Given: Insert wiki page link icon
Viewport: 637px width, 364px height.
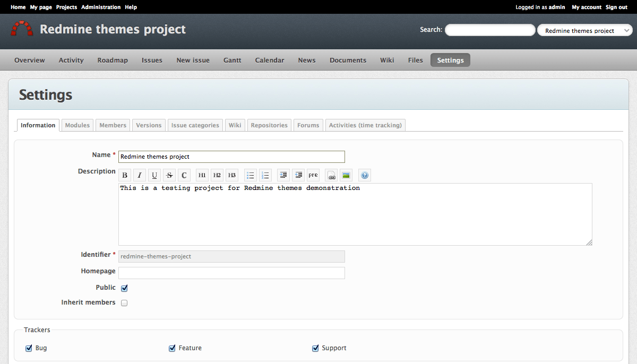Looking at the screenshot, I should point(331,175).
